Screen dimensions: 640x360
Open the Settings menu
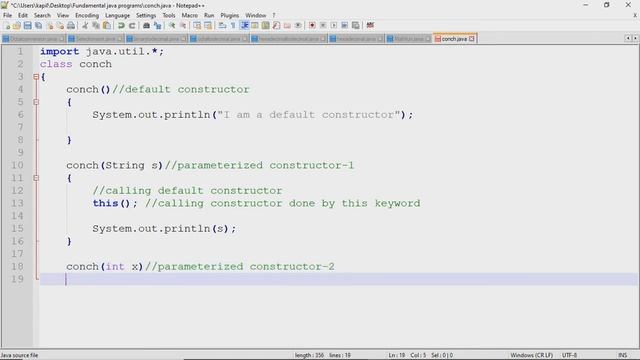146,15
